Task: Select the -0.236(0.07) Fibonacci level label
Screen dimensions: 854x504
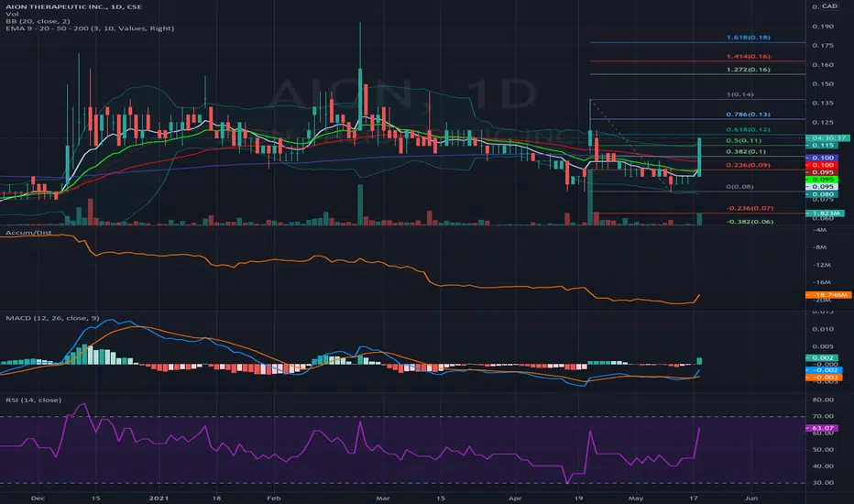Action: click(x=750, y=208)
